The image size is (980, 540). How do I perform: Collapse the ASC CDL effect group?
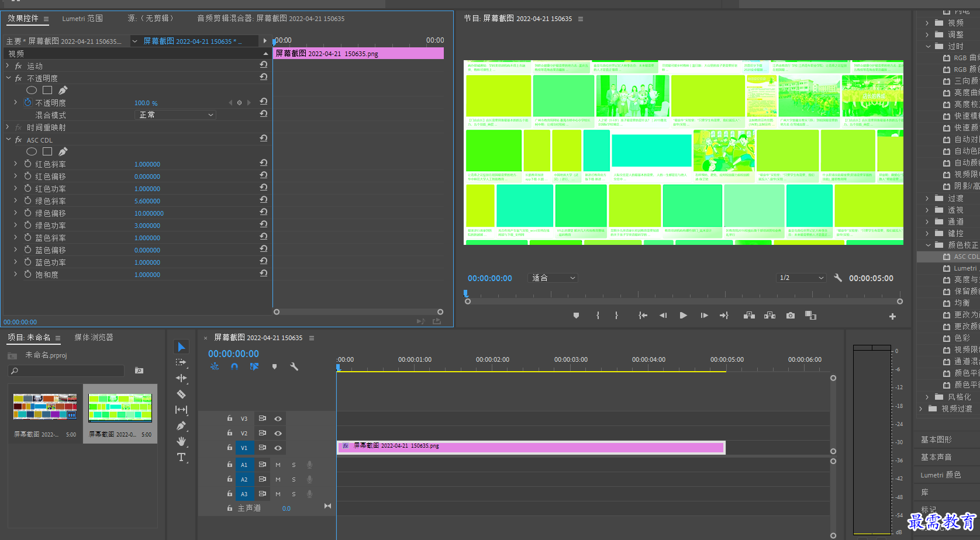tap(8, 140)
